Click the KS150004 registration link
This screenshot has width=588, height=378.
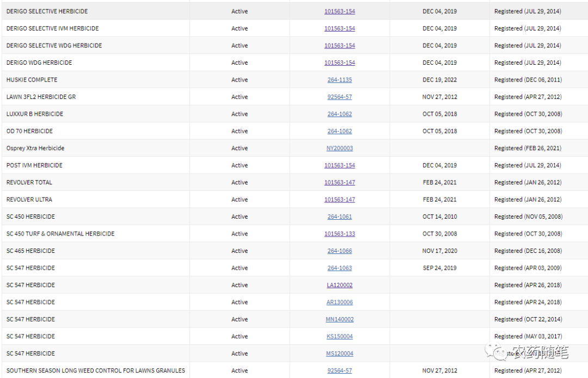click(339, 337)
